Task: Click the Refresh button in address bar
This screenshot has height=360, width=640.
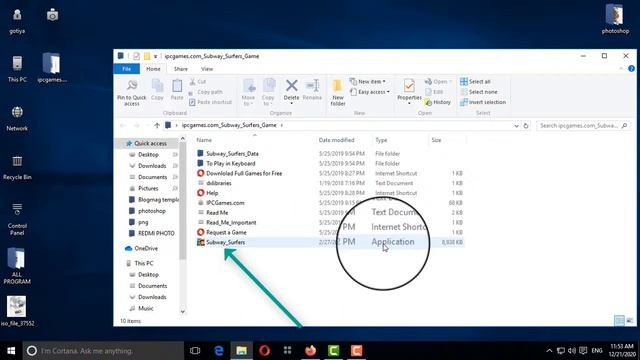Action: (526, 126)
